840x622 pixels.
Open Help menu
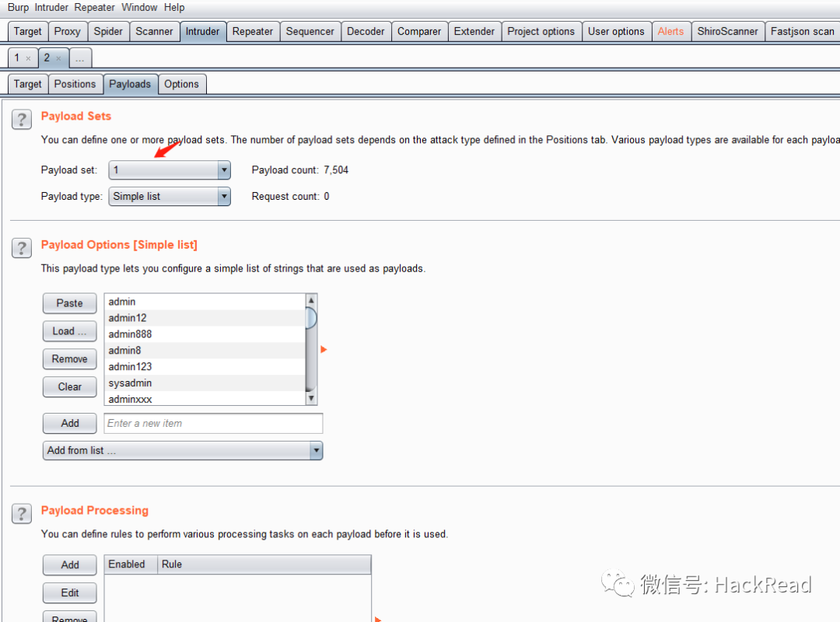click(174, 8)
